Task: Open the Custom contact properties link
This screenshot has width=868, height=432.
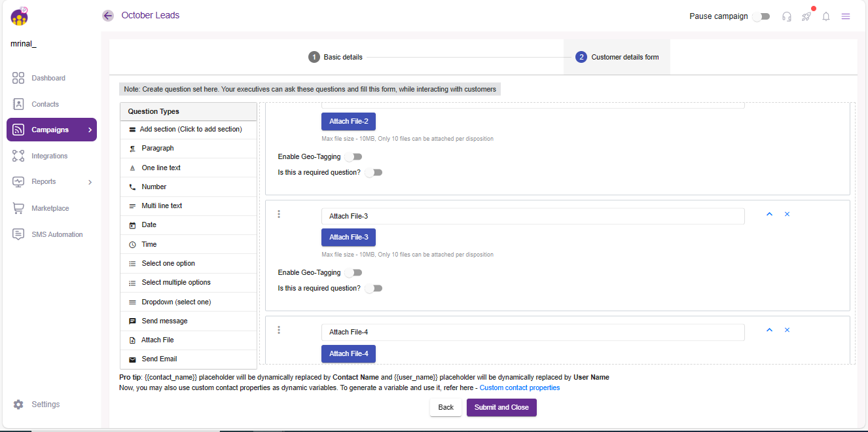Action: [x=519, y=387]
